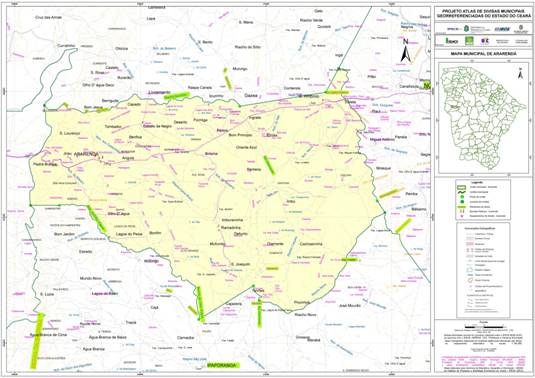Click the Canafístula label near the east boundary
The width and height of the screenshot is (535, 378).
(409, 86)
